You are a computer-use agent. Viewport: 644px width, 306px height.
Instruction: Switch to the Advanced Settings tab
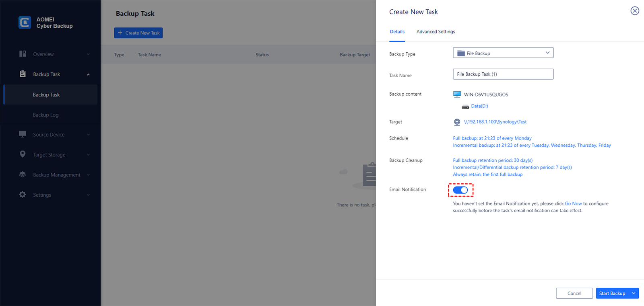point(436,32)
